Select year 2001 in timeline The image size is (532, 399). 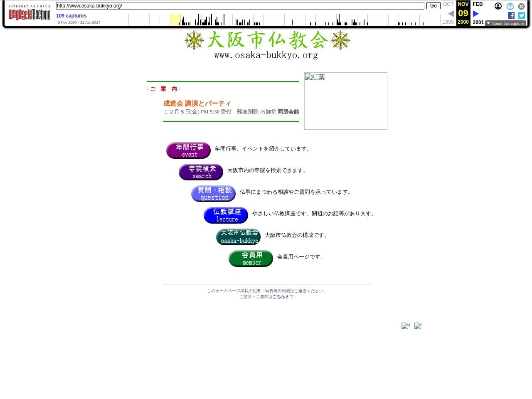(x=478, y=22)
